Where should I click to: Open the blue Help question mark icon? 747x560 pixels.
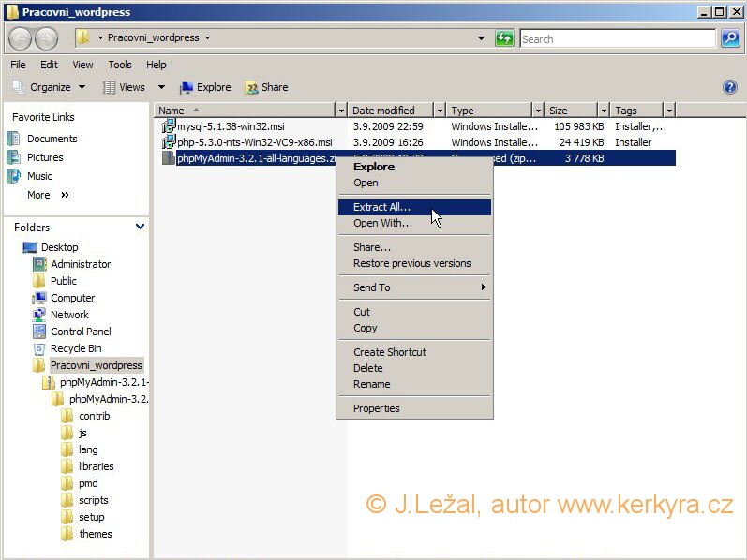pyautogui.click(x=730, y=87)
